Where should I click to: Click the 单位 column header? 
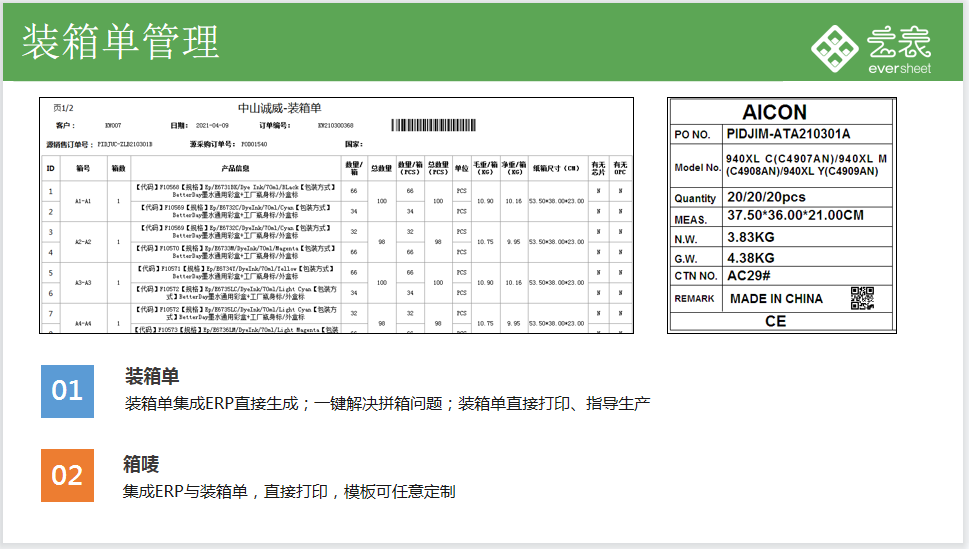461,168
